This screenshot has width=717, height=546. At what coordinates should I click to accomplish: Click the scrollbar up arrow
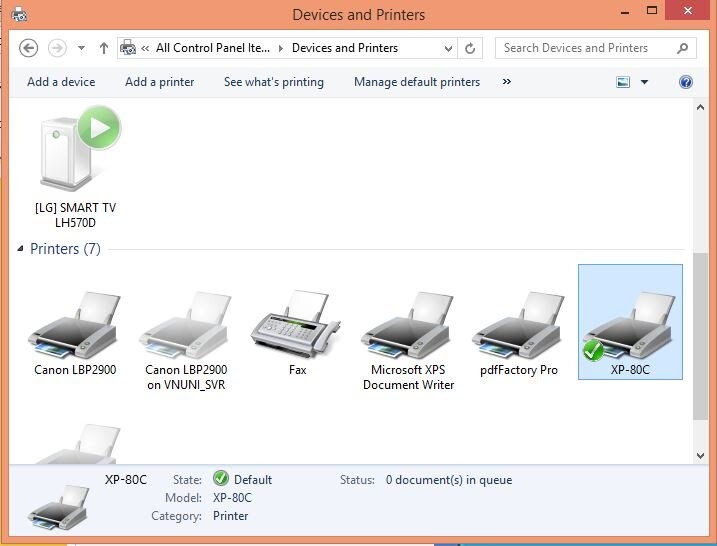point(700,107)
